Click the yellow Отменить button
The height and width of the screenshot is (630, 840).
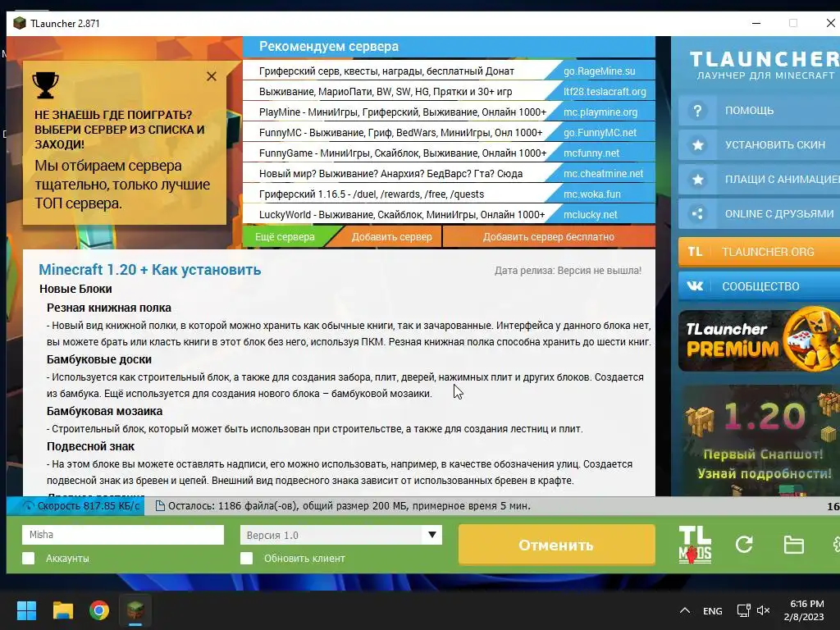(x=556, y=545)
